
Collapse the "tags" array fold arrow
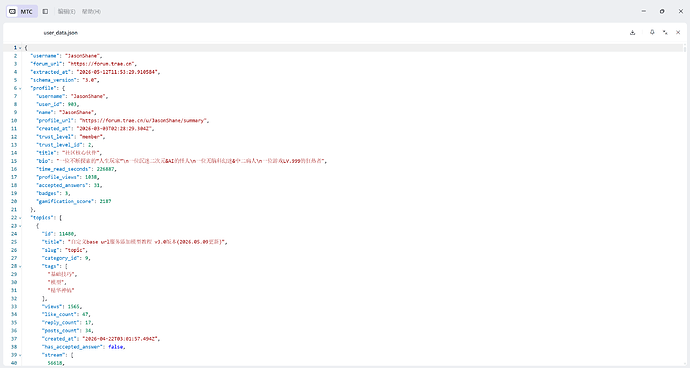[20, 266]
